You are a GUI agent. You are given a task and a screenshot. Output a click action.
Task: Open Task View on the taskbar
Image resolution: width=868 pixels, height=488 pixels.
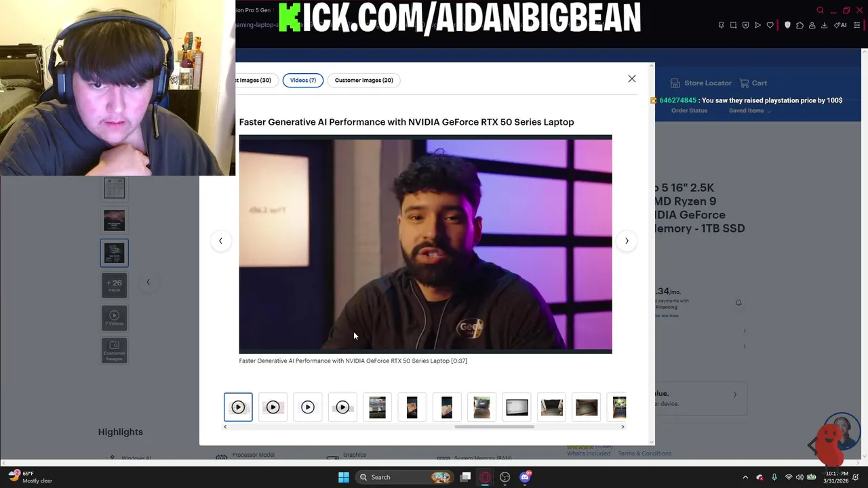pos(465,477)
